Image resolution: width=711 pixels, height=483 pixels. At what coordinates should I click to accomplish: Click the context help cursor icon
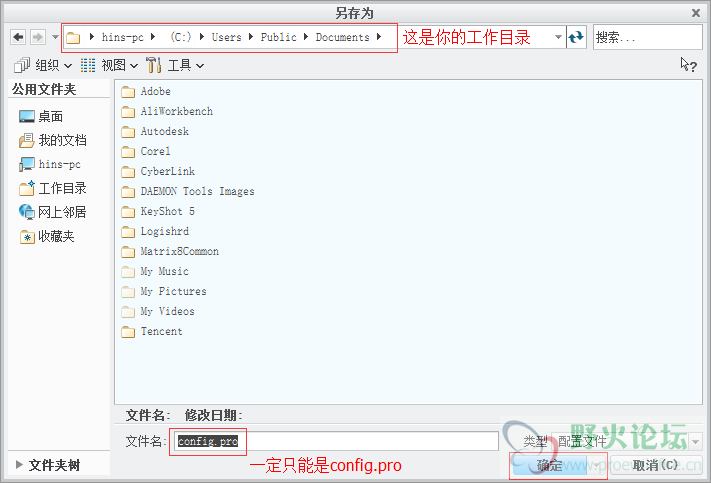pos(688,65)
